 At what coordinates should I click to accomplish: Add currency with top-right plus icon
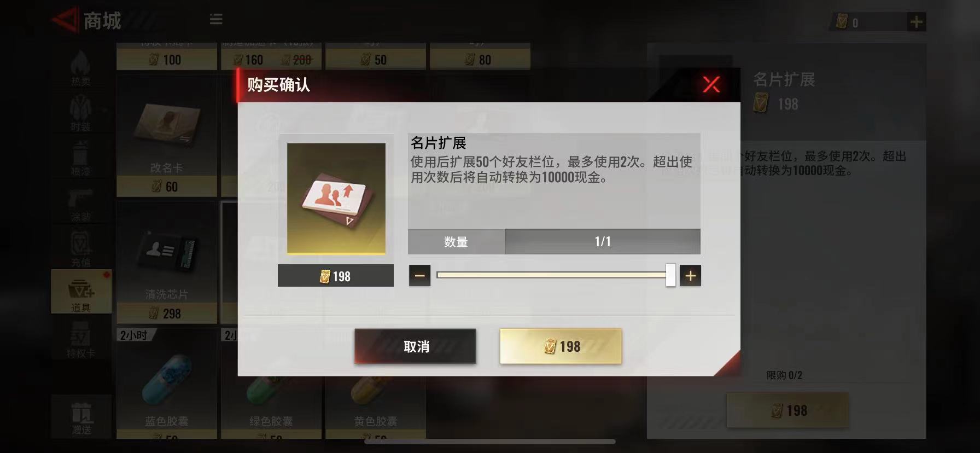tap(916, 22)
